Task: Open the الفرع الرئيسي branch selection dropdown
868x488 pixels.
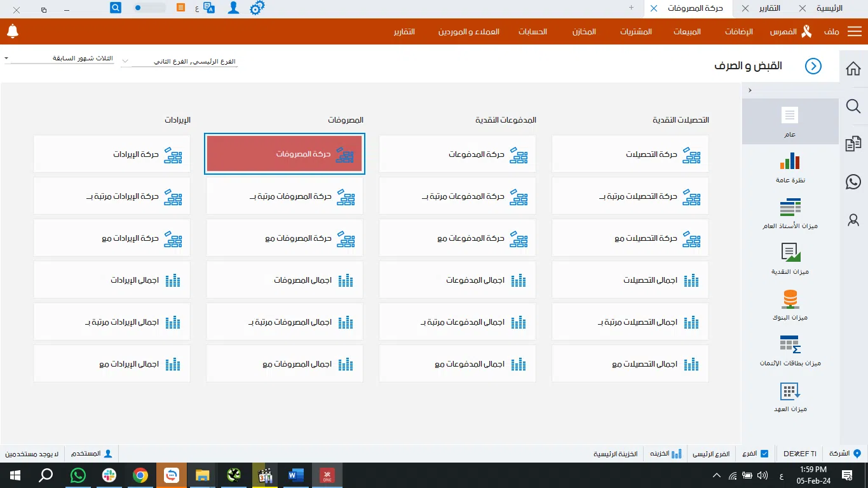Action: [180, 62]
